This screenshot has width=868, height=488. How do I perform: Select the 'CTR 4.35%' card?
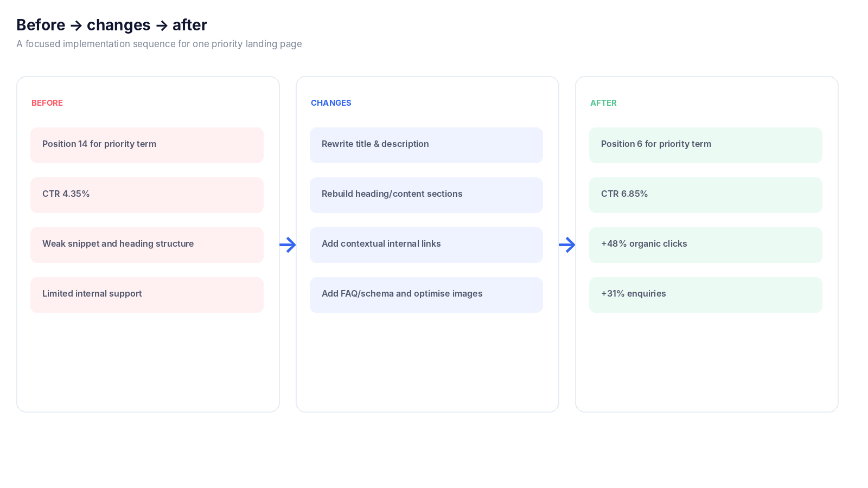coord(147,195)
